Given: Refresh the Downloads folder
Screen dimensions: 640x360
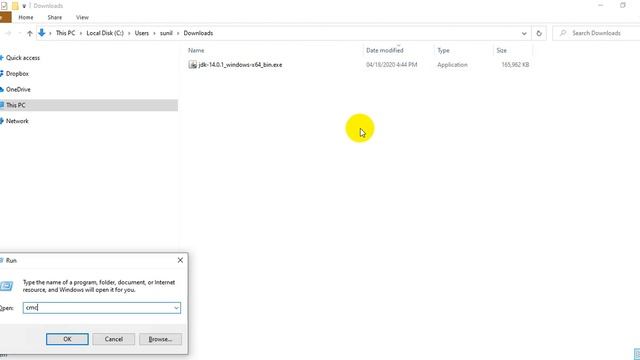Looking at the screenshot, I should coord(539,33).
